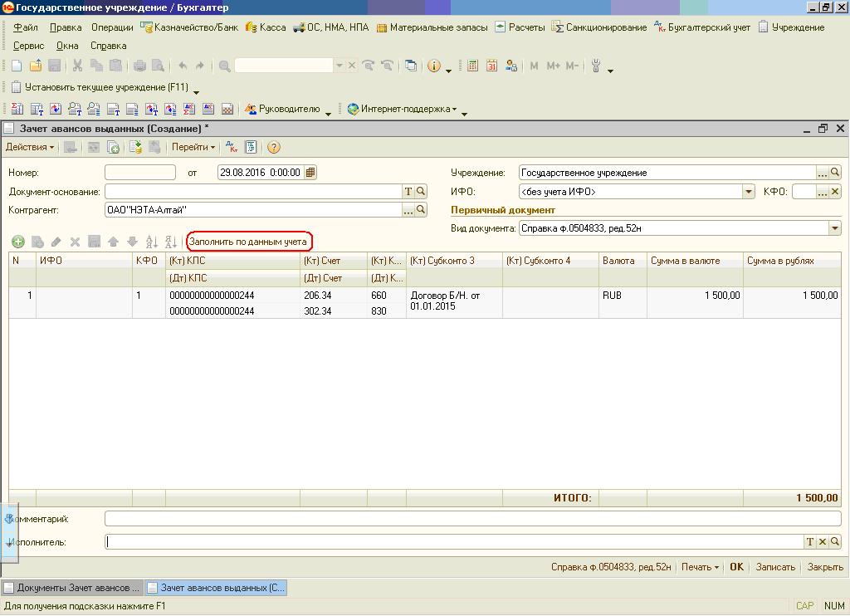
Task: Click the Записать button
Action: pyautogui.click(x=774, y=567)
